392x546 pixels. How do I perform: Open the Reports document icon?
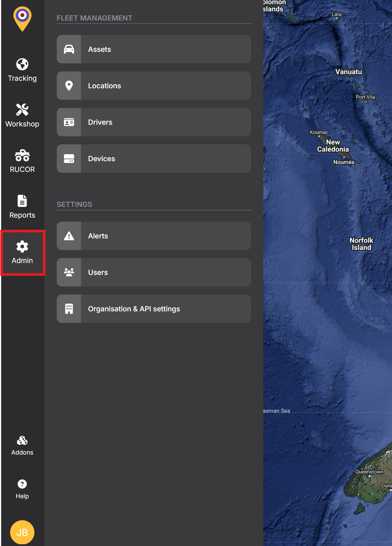22,201
